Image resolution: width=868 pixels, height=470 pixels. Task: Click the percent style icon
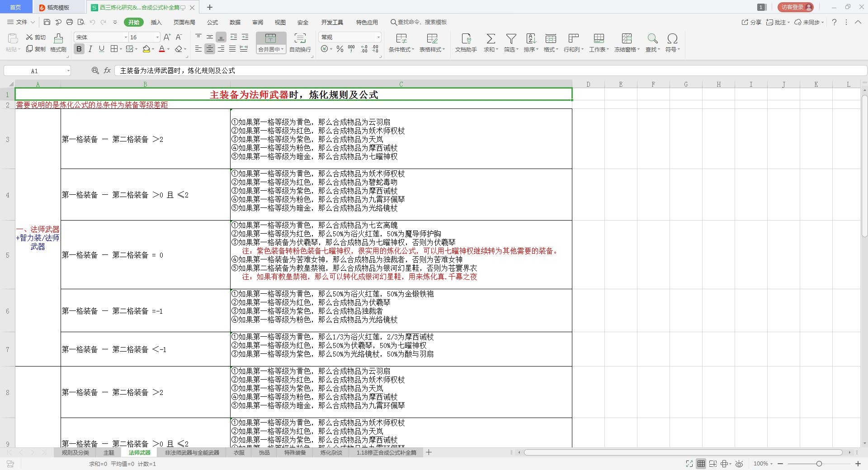point(340,49)
